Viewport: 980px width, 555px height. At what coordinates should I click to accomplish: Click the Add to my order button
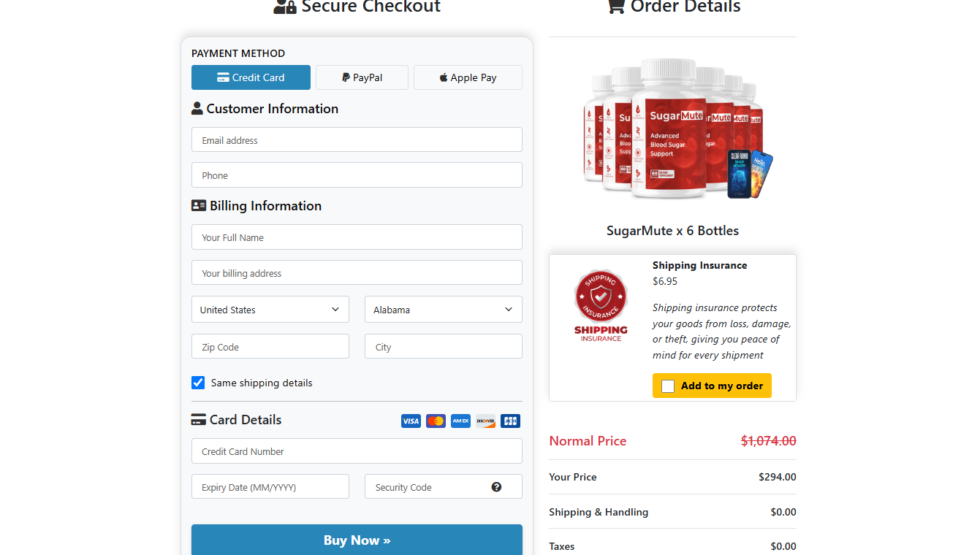(712, 386)
